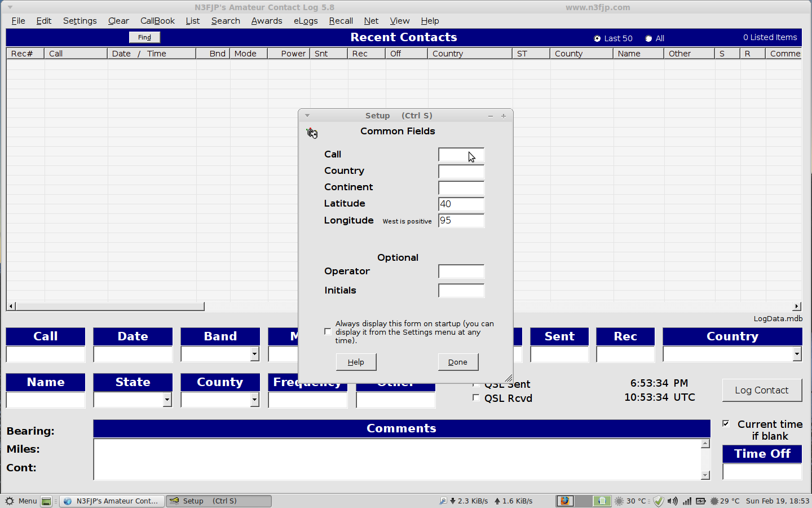Open the eLogs menu

[x=306, y=21]
